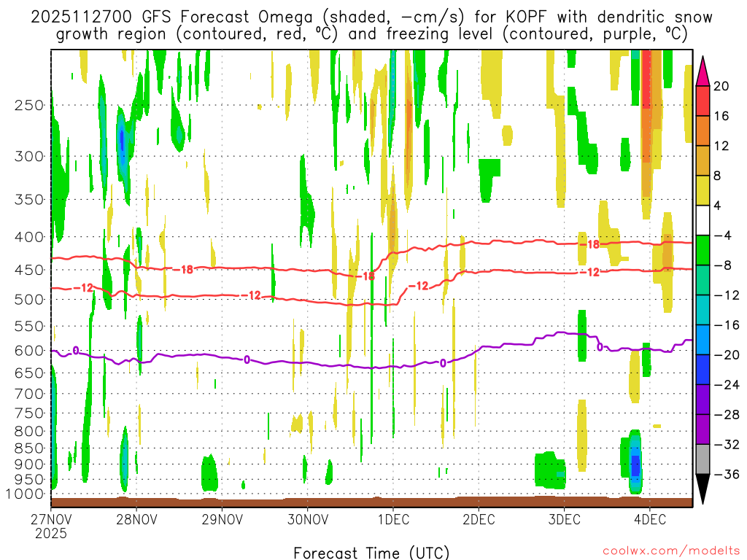Select the yellow swatch between 4 and 8
The width and height of the screenshot is (747, 560).
(704, 191)
